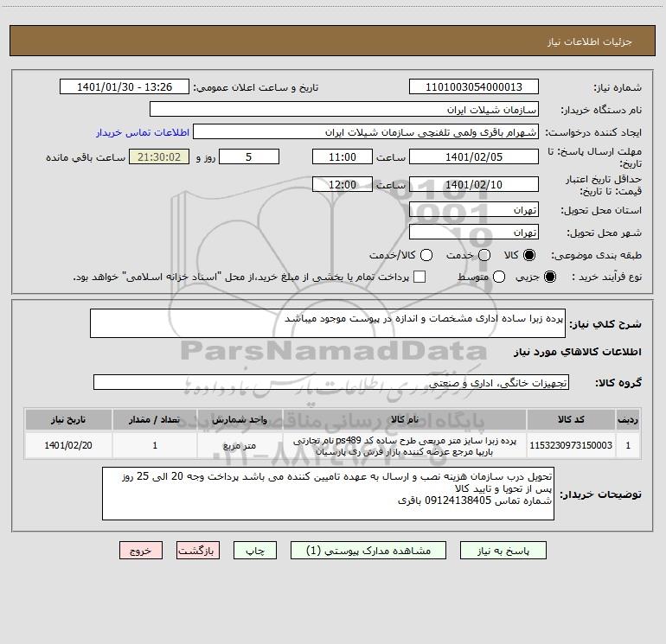Click the اطلاعات کالاهای مورد نیاز heading
Image resolution: width=666 pixels, height=644 pixels.
577,352
